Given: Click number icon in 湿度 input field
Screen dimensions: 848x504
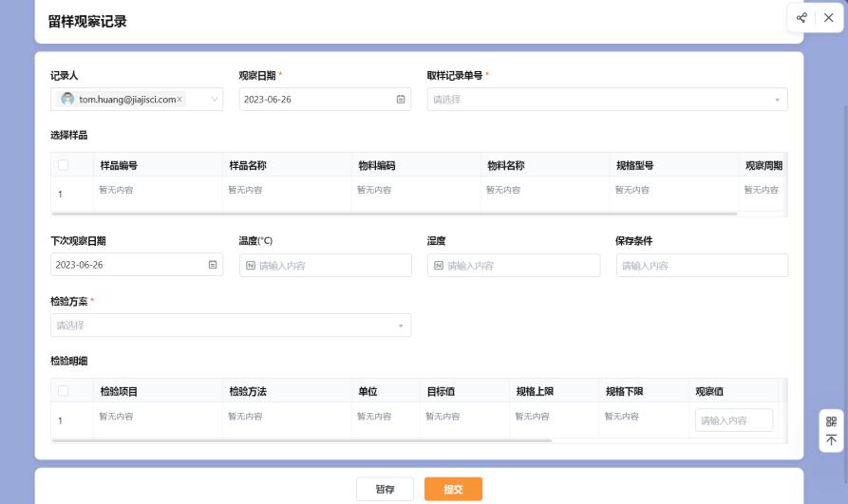Looking at the screenshot, I should [x=439, y=266].
